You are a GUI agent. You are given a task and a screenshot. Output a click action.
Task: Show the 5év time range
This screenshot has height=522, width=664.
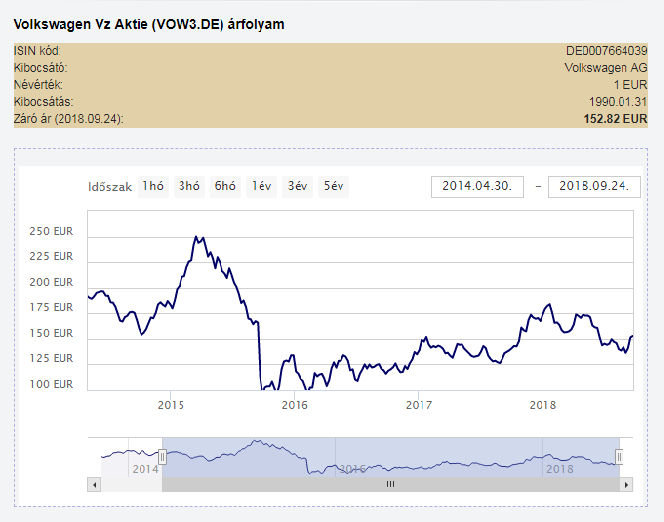(333, 186)
